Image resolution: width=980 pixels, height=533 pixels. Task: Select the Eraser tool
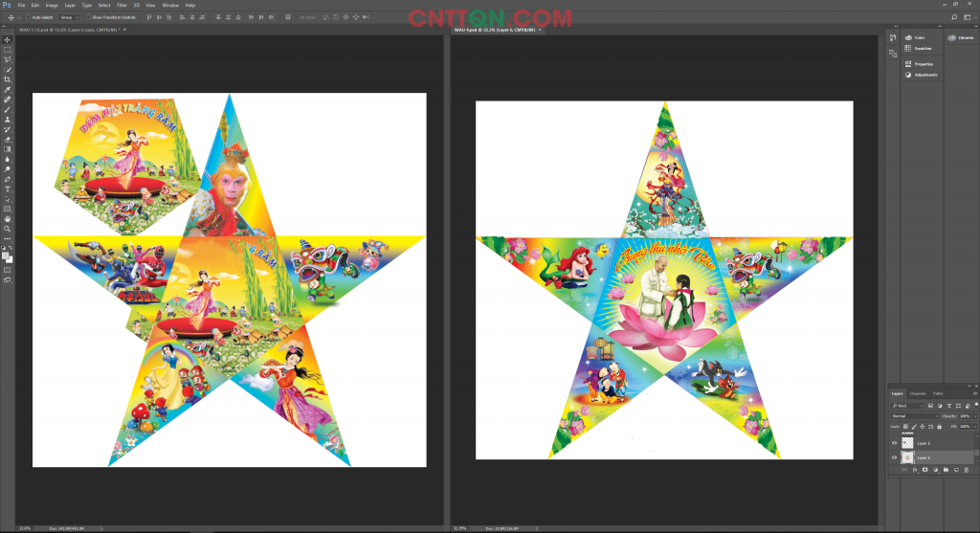(8, 140)
